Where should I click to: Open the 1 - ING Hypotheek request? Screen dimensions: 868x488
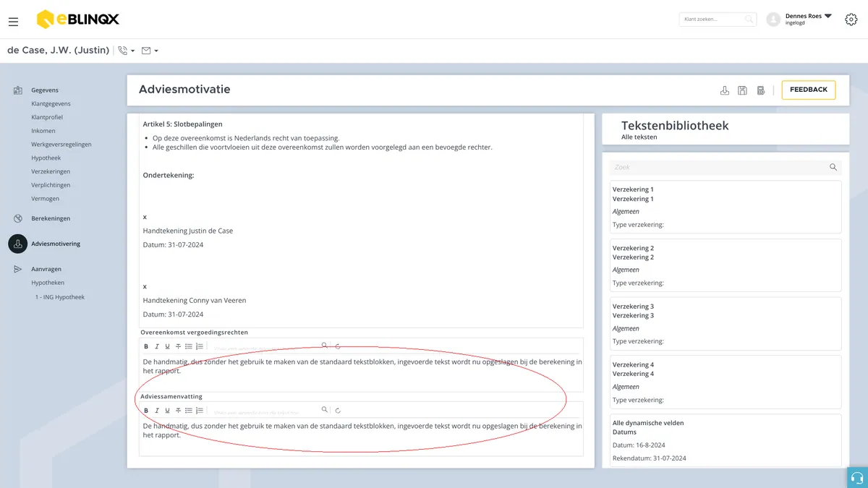click(60, 296)
